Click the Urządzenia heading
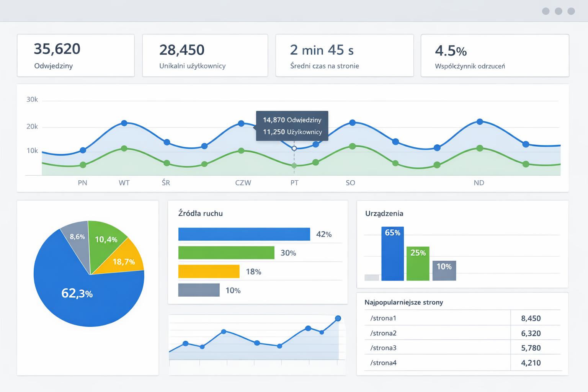This screenshot has width=588, height=392. click(384, 213)
